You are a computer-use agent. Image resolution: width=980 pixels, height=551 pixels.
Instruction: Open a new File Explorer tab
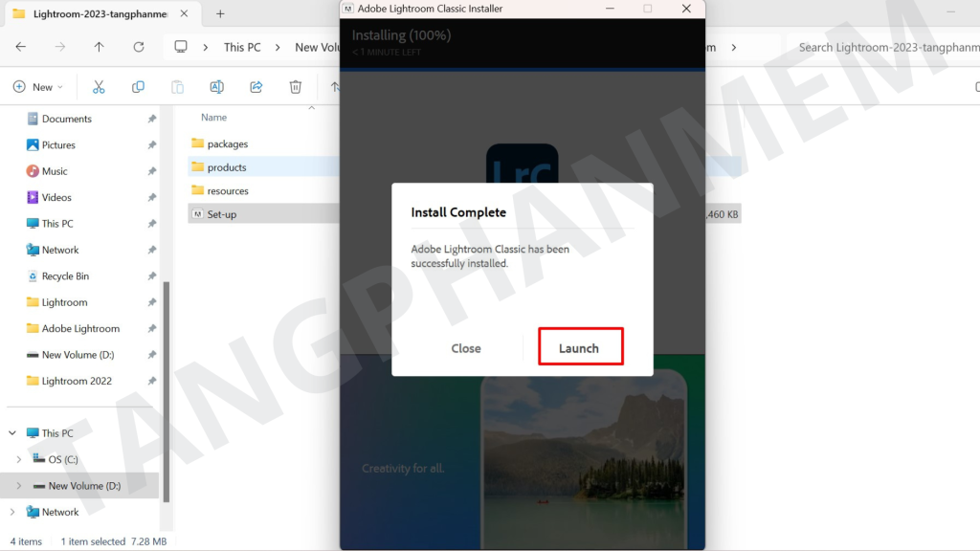tap(220, 14)
